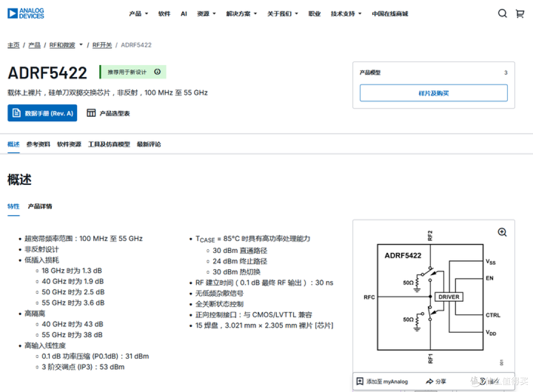Open the 软件 menu item
Image resolution: width=533 pixels, height=392 pixels.
click(164, 14)
